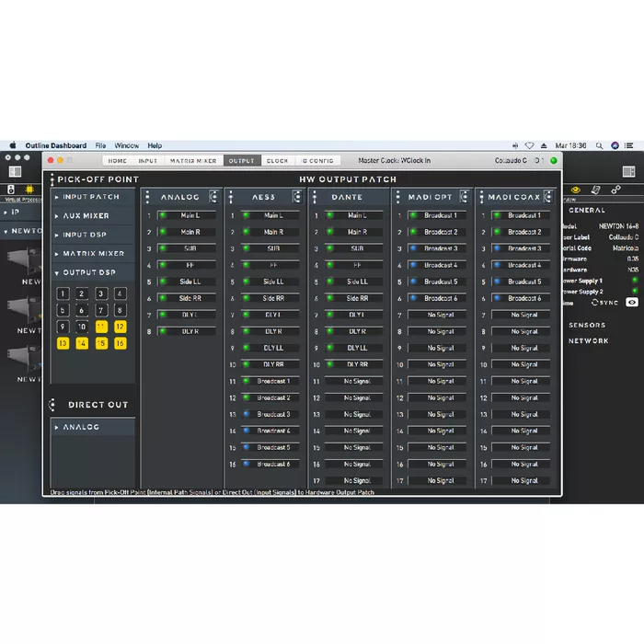Open the IO Config tab
This screenshot has height=644, width=644.
pos(317,161)
